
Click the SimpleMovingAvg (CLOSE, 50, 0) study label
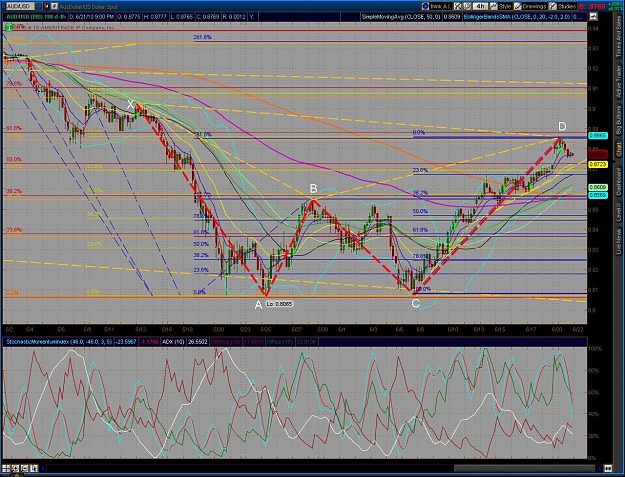pos(401,17)
